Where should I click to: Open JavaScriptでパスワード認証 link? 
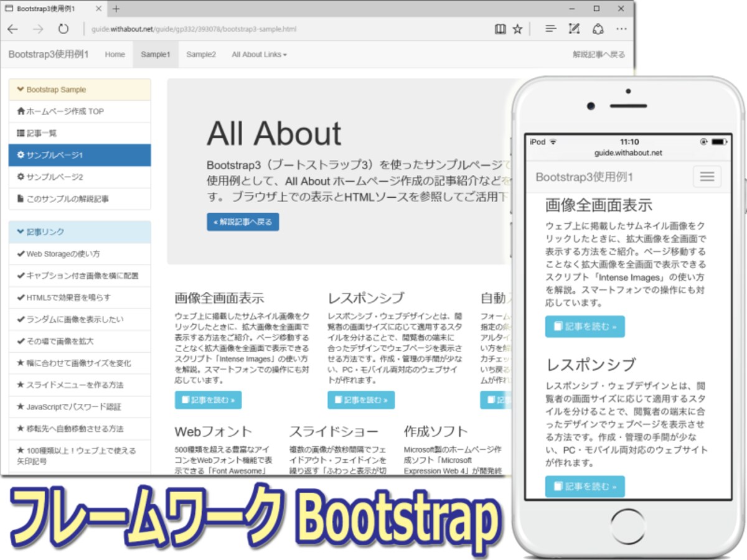pos(80,406)
